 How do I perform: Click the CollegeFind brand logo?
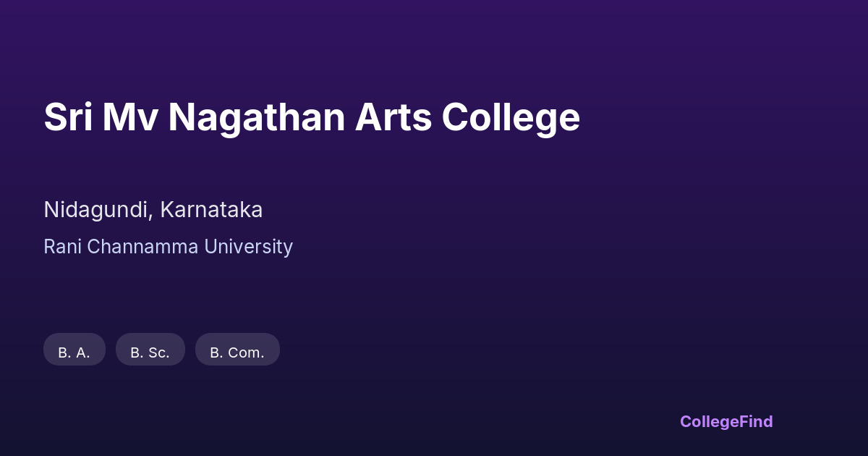[x=726, y=421]
